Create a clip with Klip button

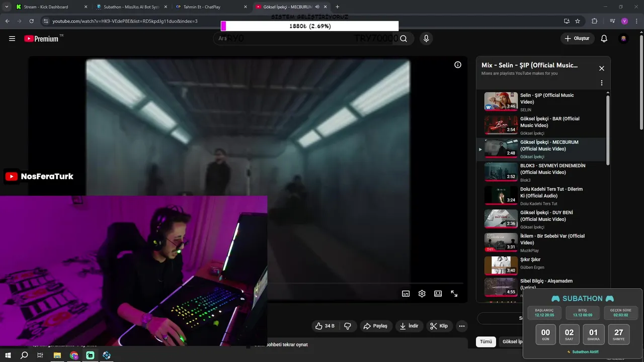(439, 326)
